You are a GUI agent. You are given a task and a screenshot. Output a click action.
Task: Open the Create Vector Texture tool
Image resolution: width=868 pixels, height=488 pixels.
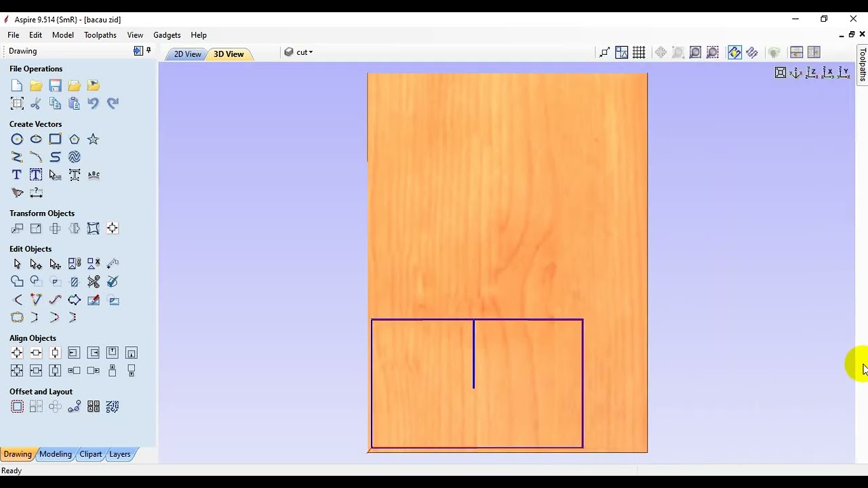(74, 157)
